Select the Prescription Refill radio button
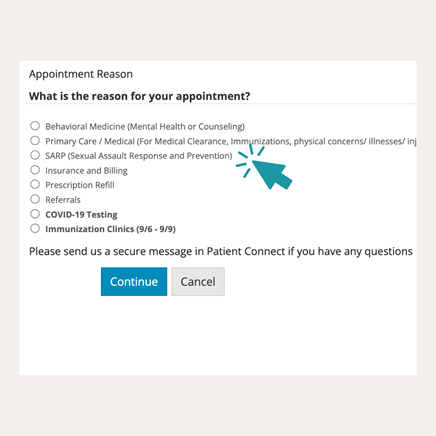The width and height of the screenshot is (436, 436). point(35,184)
